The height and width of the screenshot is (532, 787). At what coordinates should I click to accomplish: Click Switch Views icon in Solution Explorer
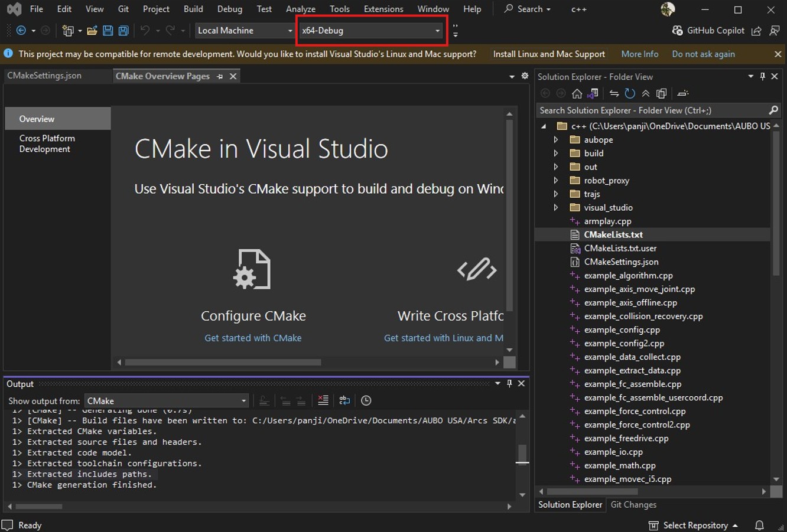click(593, 93)
